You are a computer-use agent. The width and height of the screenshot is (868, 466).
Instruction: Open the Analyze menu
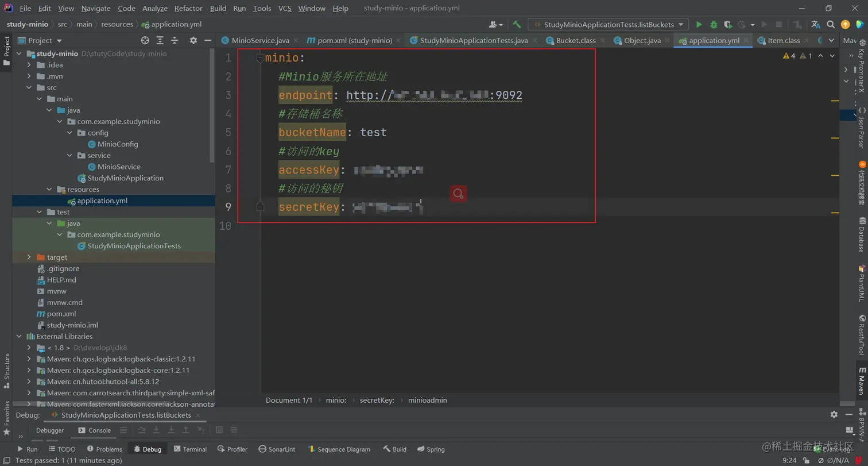(154, 8)
